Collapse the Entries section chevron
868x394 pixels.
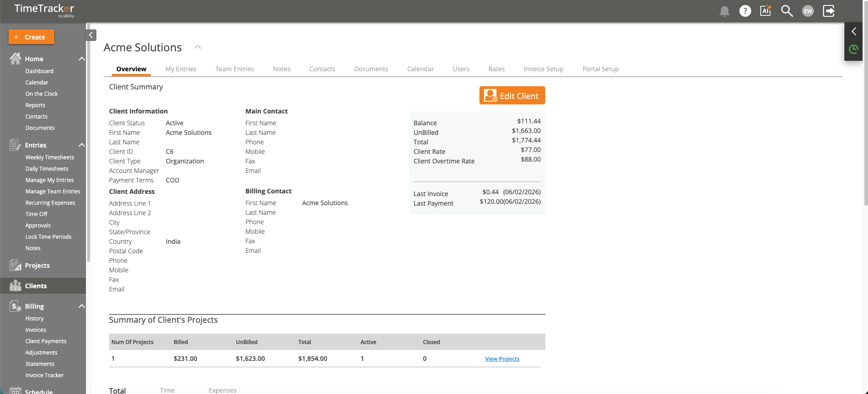[x=82, y=145]
